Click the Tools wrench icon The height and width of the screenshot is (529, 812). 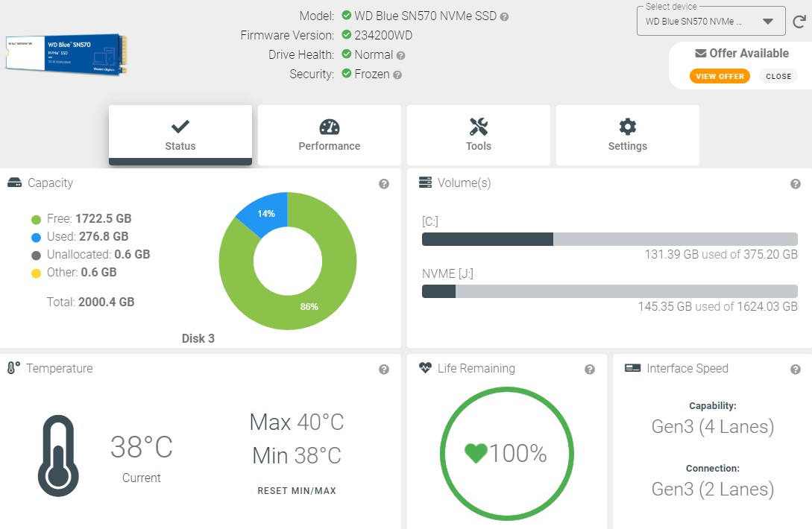[479, 127]
